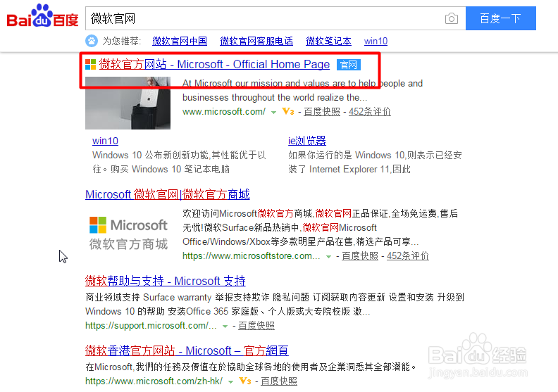Screen dimensions: 558x392
Task: Click V3 trust badge next to zh-hk URL
Action: [x=245, y=381]
